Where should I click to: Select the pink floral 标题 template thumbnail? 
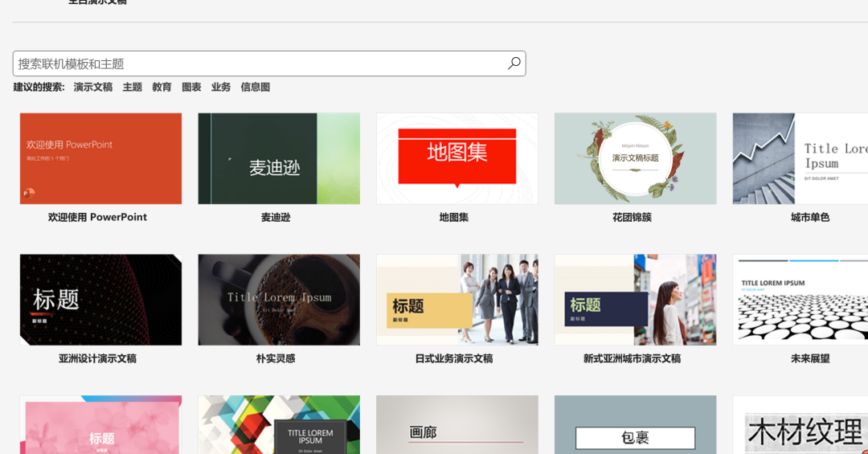click(x=100, y=424)
